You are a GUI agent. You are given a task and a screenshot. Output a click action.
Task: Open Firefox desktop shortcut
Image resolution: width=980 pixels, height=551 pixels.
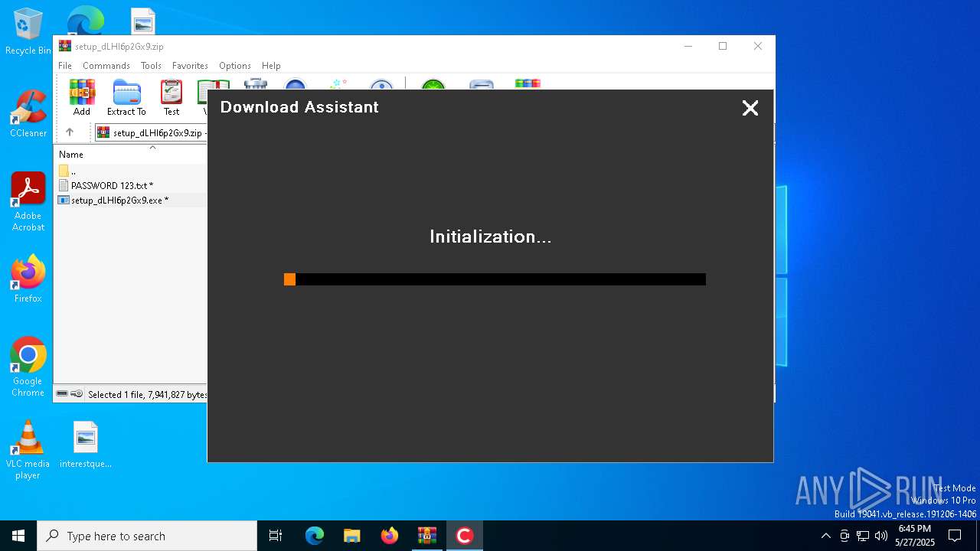pos(28,279)
